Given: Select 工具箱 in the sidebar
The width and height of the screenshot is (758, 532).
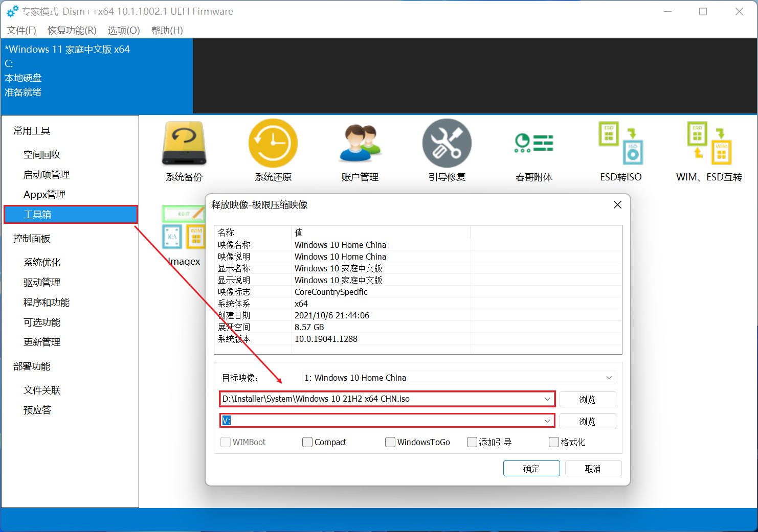Looking at the screenshot, I should point(71,214).
